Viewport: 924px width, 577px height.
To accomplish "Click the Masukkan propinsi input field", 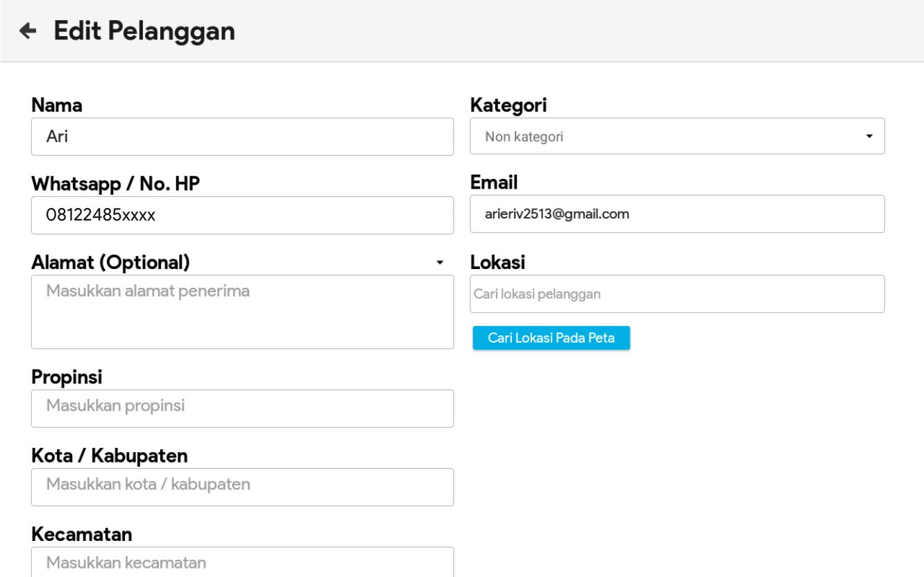I will 242,408.
